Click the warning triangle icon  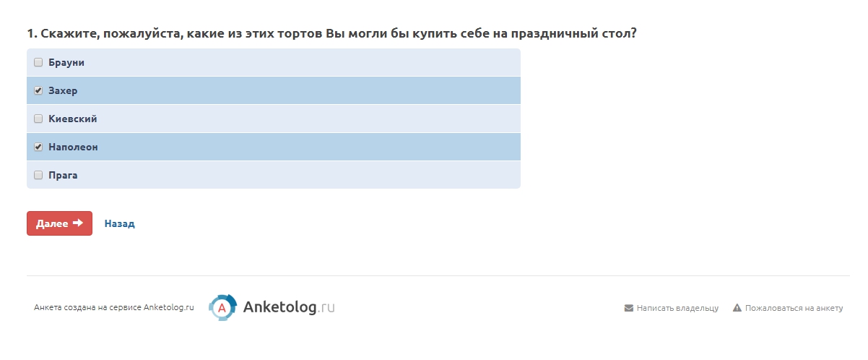(x=737, y=308)
